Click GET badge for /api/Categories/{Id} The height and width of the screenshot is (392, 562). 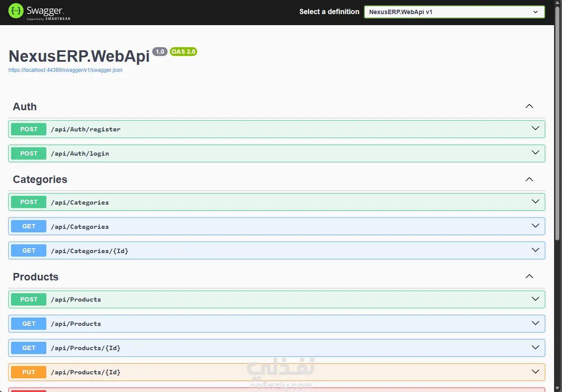[29, 250]
